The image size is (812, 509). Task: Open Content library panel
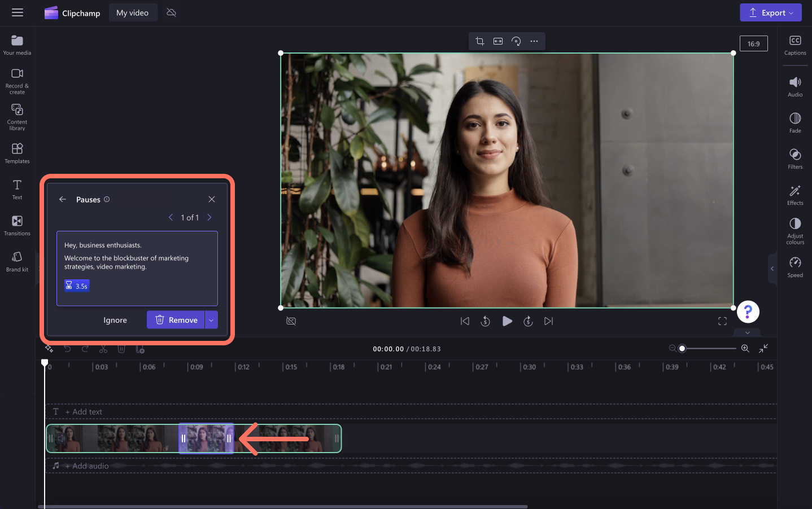(18, 117)
